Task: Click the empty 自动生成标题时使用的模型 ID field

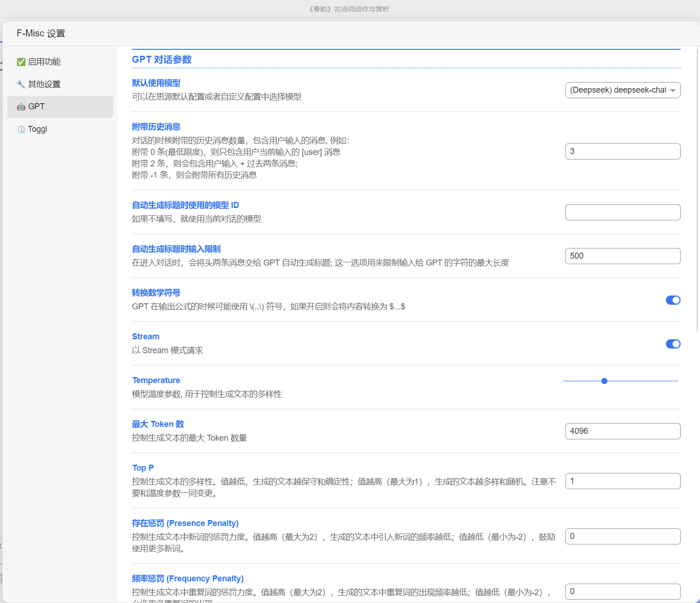Action: (x=623, y=212)
